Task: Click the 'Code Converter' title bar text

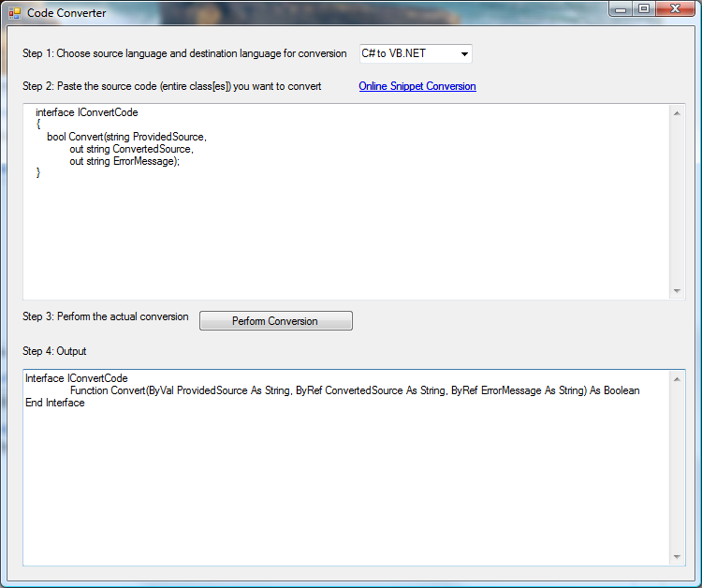Action: click(x=66, y=13)
